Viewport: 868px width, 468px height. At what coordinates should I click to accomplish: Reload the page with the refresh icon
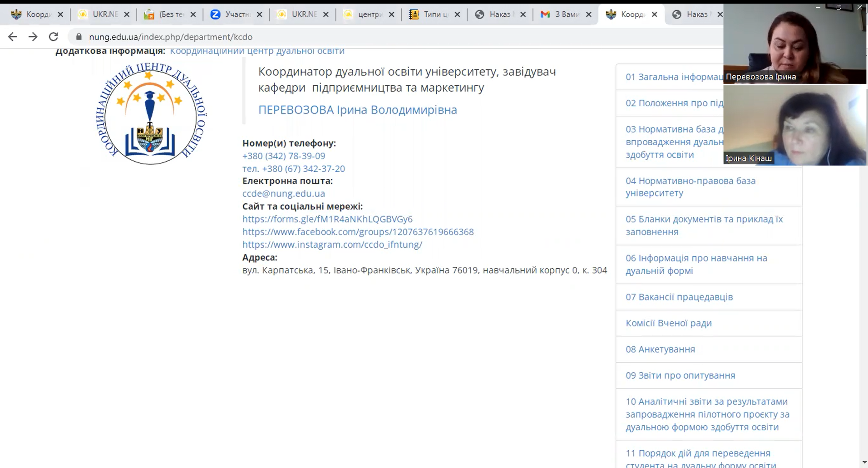coord(54,37)
